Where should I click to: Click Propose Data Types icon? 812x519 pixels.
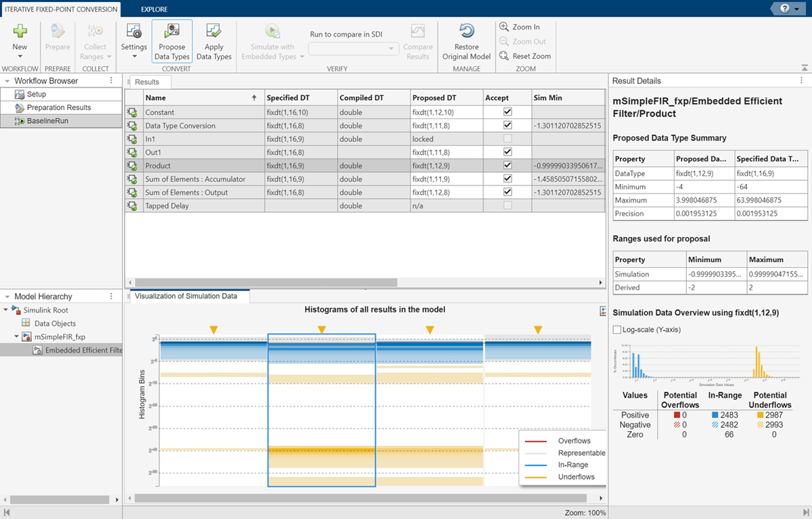172,31
